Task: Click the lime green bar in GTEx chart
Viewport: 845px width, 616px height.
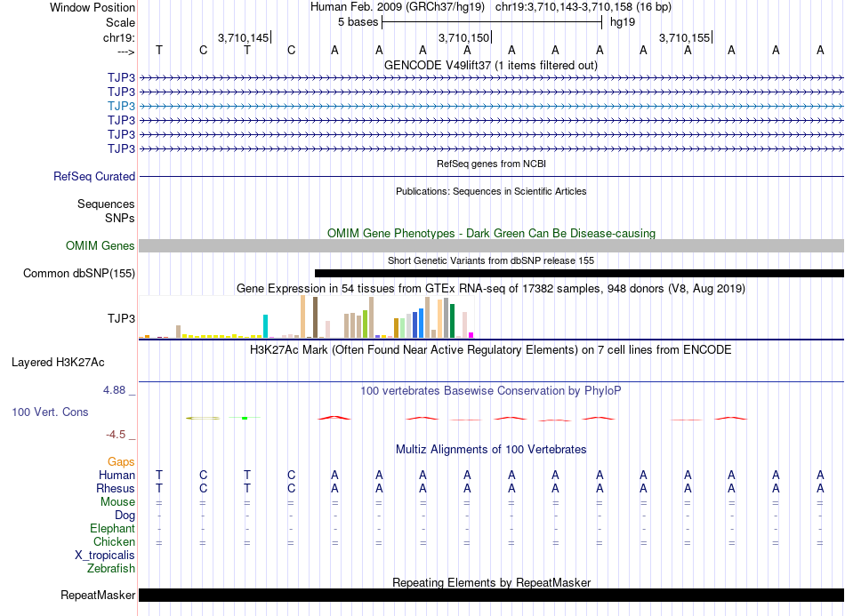Action: [x=365, y=324]
